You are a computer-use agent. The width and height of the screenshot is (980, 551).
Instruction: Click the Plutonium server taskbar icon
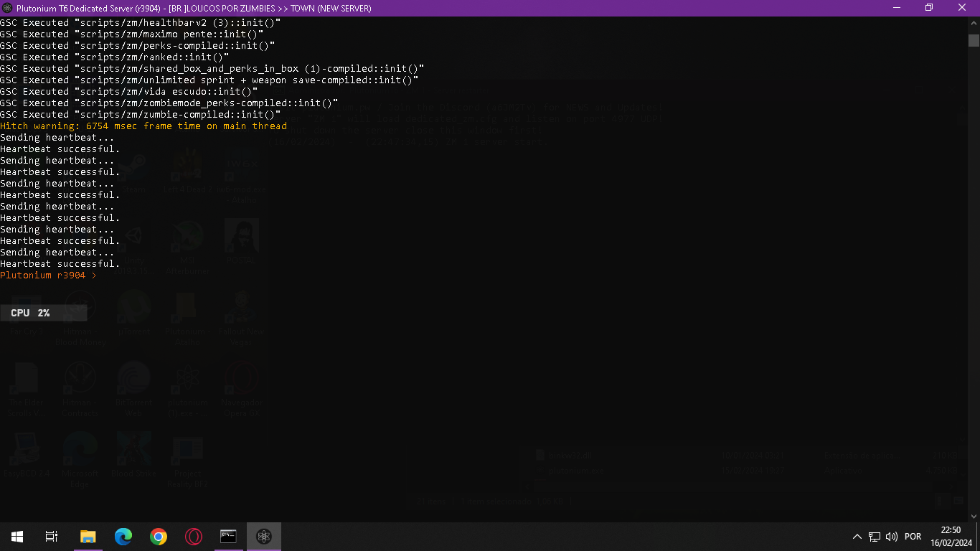pos(264,537)
